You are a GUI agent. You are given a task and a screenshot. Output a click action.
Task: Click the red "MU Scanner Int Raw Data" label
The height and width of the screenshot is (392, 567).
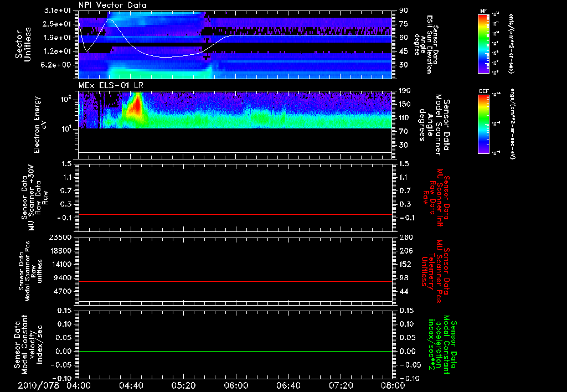(x=436, y=198)
